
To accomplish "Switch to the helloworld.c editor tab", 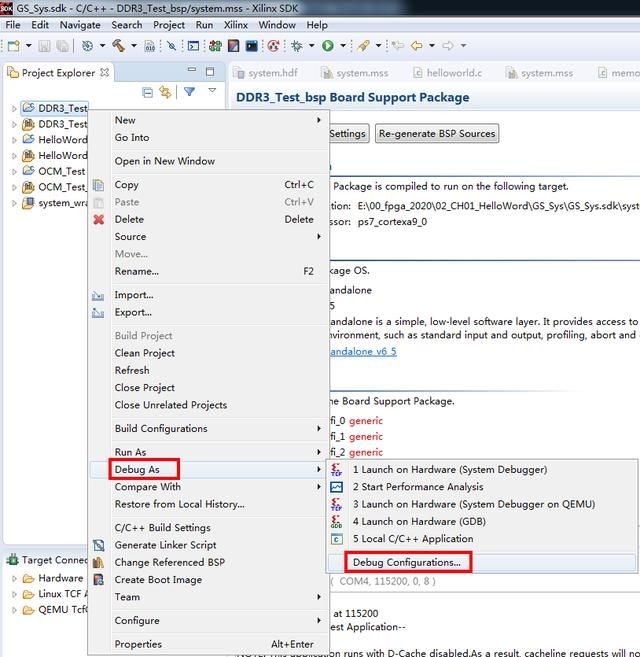I will pyautogui.click(x=448, y=73).
